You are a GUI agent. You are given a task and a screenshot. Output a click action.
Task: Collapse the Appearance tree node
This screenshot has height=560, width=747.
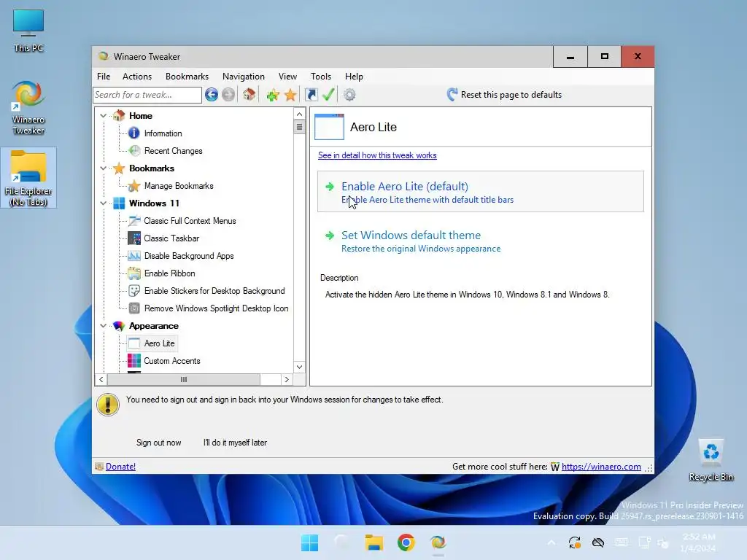(x=104, y=326)
